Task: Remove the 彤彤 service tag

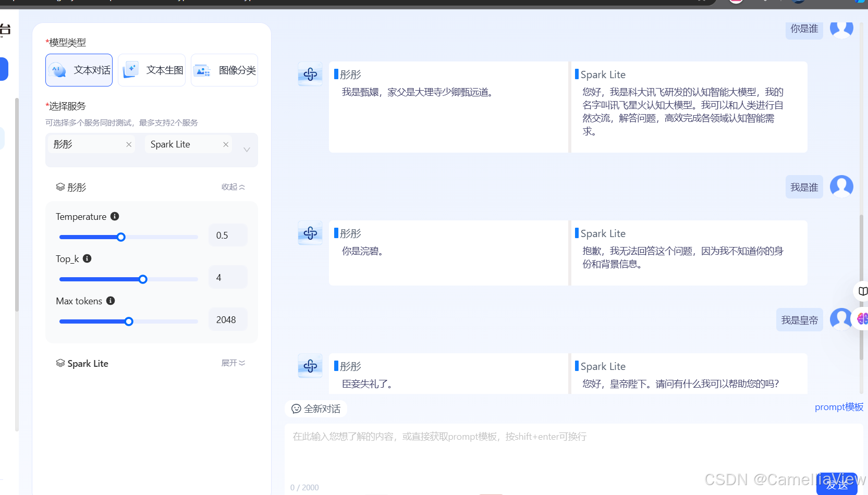Action: point(129,144)
